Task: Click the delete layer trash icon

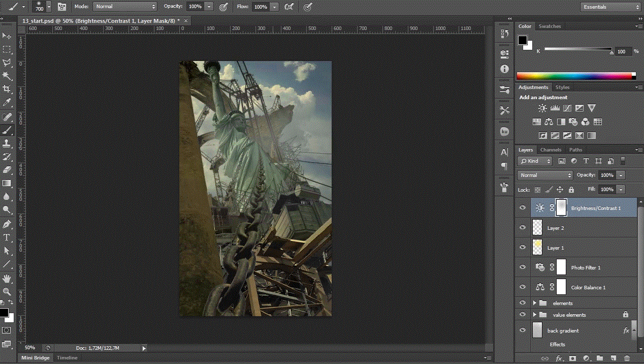Action: (627, 358)
